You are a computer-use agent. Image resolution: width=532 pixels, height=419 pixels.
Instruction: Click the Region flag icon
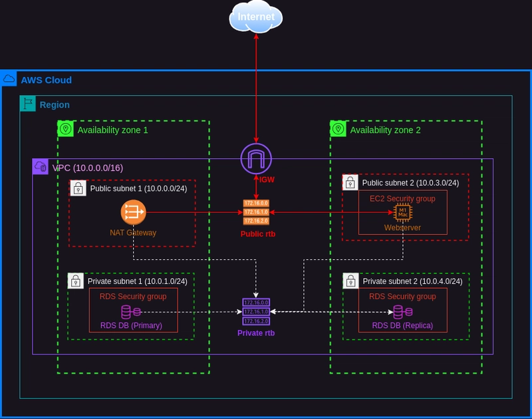[x=28, y=104]
